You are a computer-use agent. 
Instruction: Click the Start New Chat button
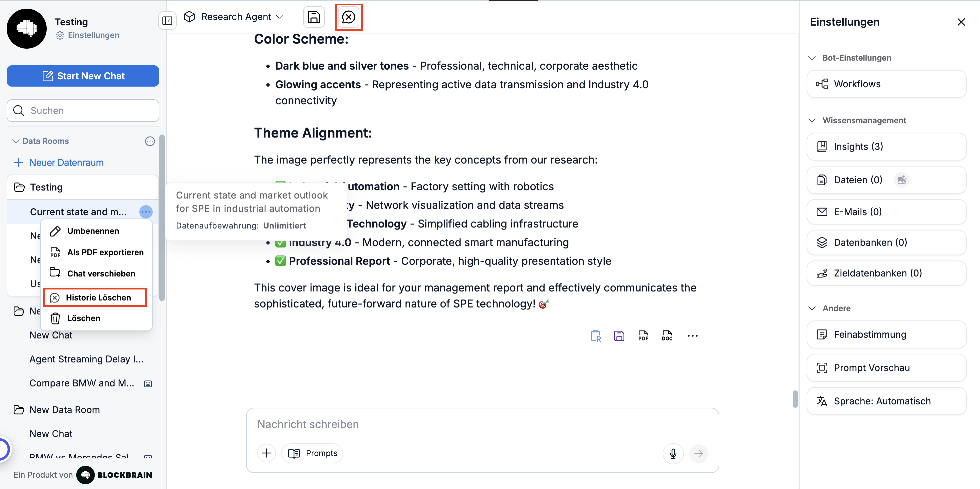click(83, 76)
